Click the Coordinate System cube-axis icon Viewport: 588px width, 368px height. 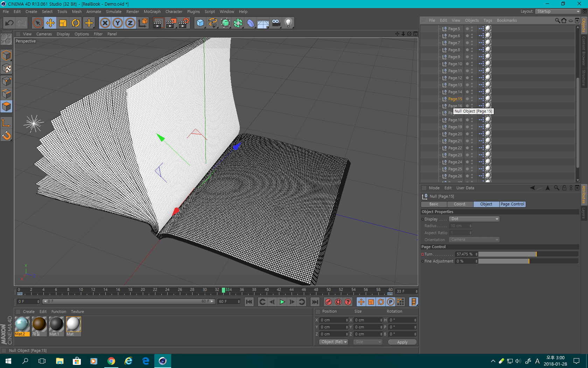143,23
